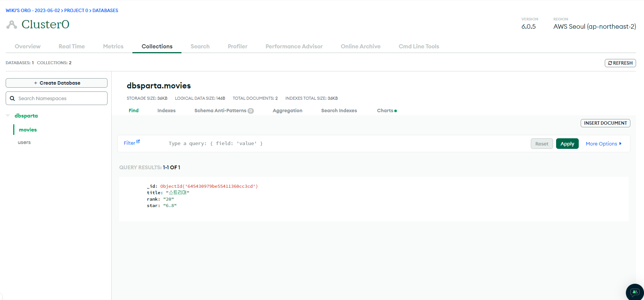This screenshot has width=644, height=300.
Task: Switch to the Overview tab
Action: (x=28, y=46)
